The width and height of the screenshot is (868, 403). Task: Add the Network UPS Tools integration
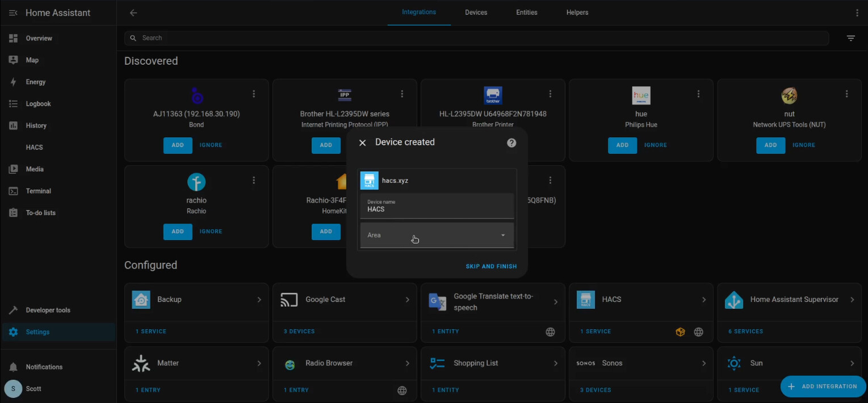770,145
